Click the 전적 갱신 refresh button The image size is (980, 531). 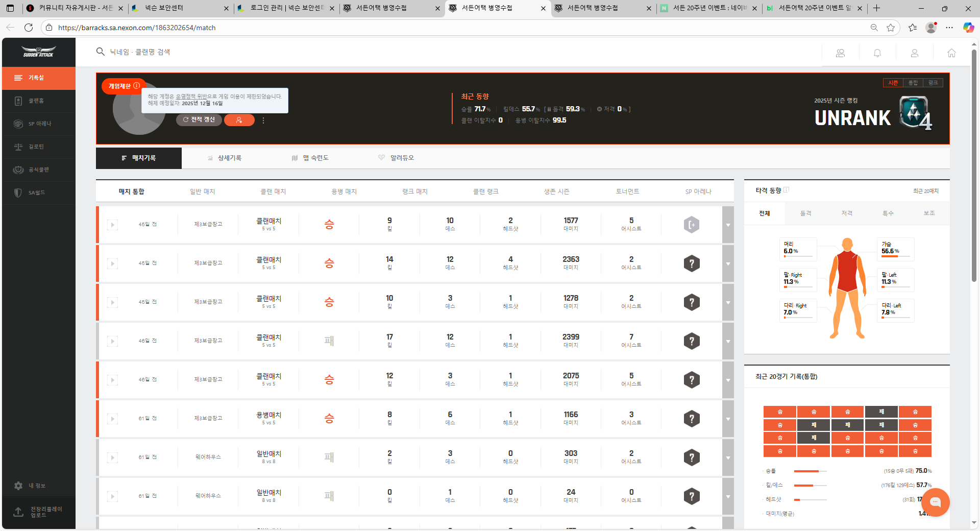coord(199,120)
